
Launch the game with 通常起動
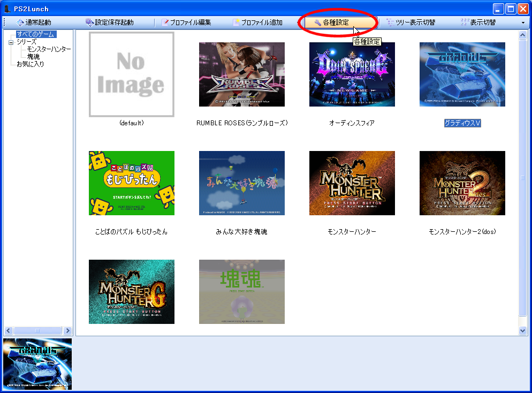pyautogui.click(x=34, y=22)
